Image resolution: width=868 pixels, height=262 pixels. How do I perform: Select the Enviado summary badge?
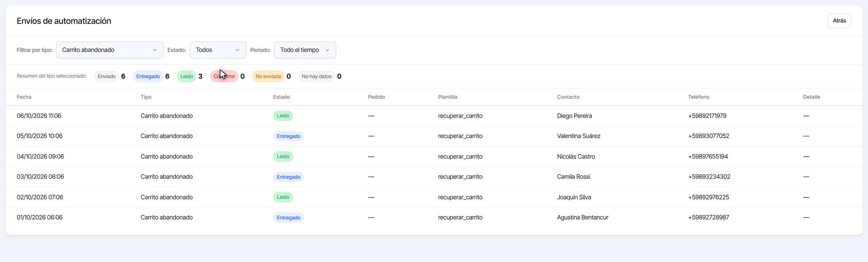coord(107,76)
